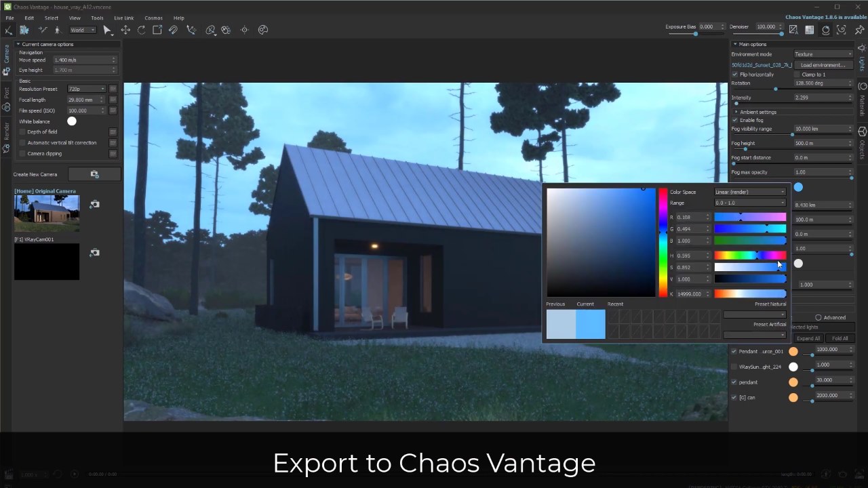
Task: Click options icon beside Automatic vertical tilt correction
Action: (113, 143)
